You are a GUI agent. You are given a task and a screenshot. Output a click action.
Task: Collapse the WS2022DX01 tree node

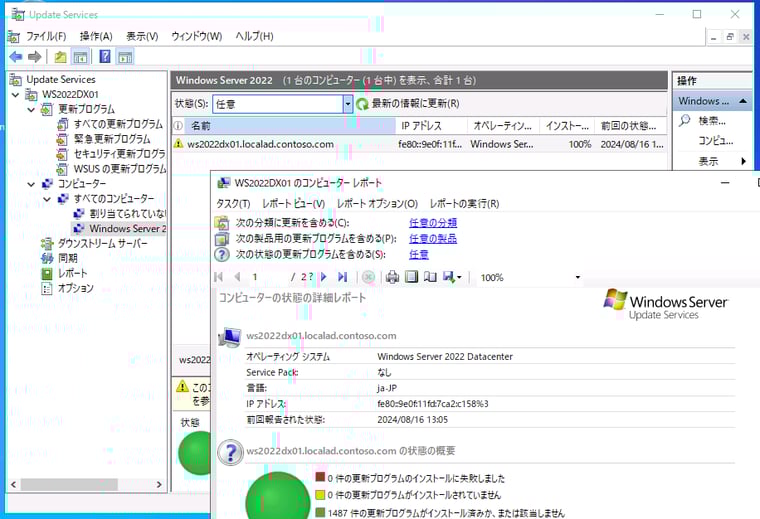pos(16,94)
